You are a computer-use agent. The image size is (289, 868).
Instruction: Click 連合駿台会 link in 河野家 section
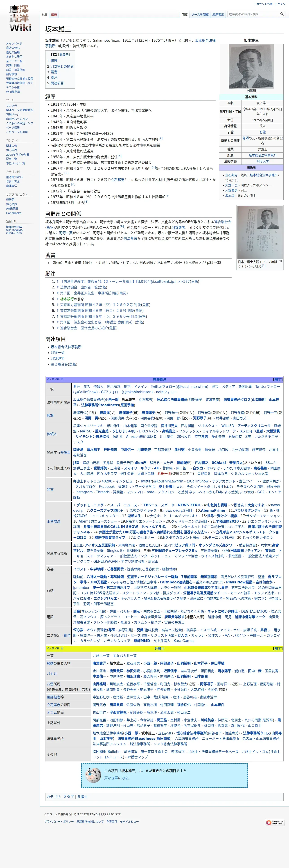click(x=223, y=222)
